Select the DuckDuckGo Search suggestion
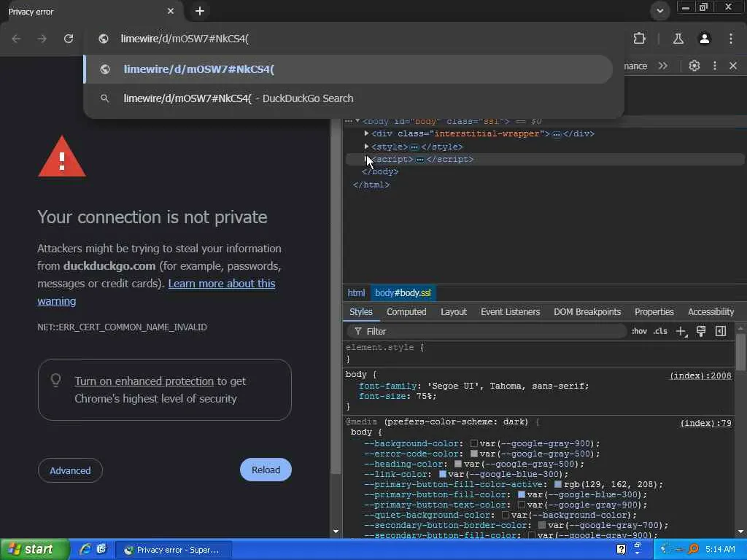Screen dimensions: 747x560 [x=348, y=98]
